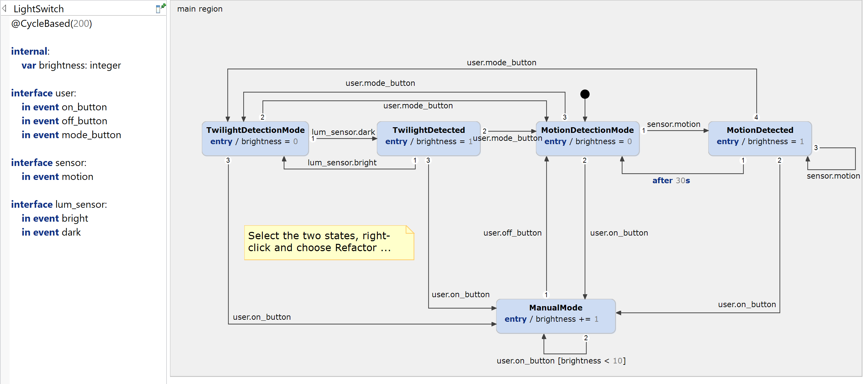Viewport: 868px width, 384px height.
Task: Click 'in event motion' declaration line
Action: [57, 177]
